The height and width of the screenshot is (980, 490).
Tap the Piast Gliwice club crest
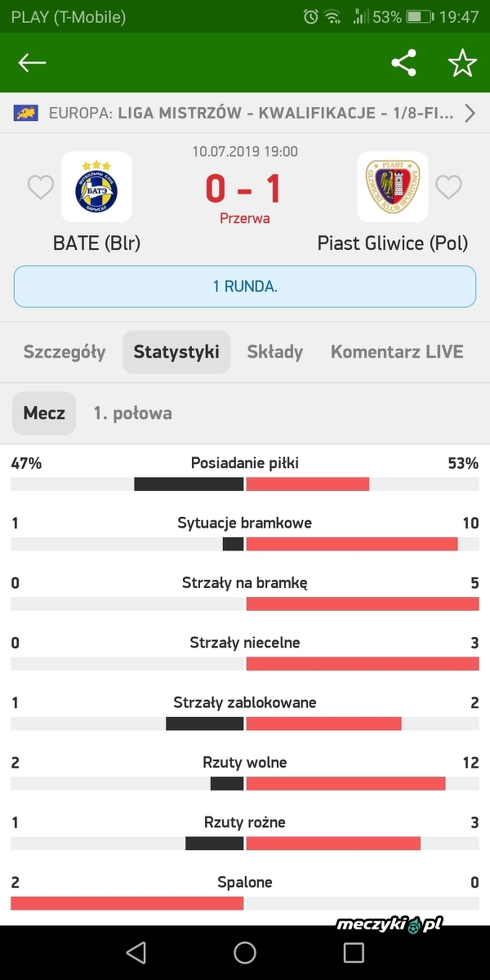point(393,187)
